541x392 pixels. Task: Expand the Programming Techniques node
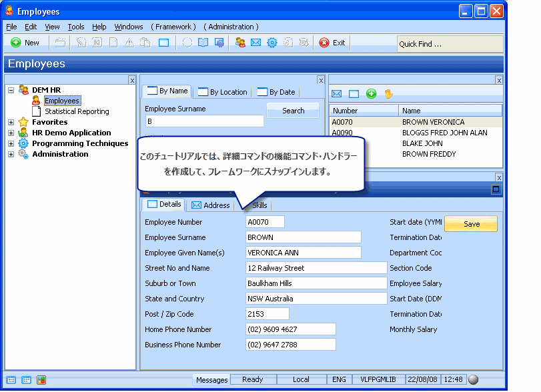[x=11, y=143]
